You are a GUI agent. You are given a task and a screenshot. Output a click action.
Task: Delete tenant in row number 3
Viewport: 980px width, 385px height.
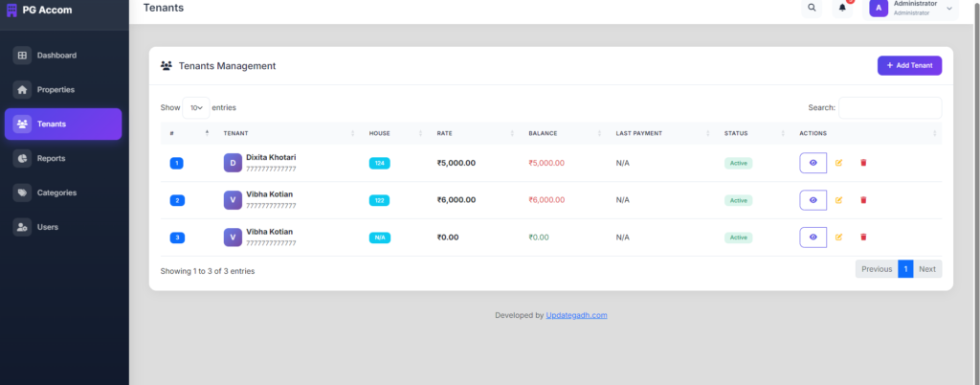point(864,237)
